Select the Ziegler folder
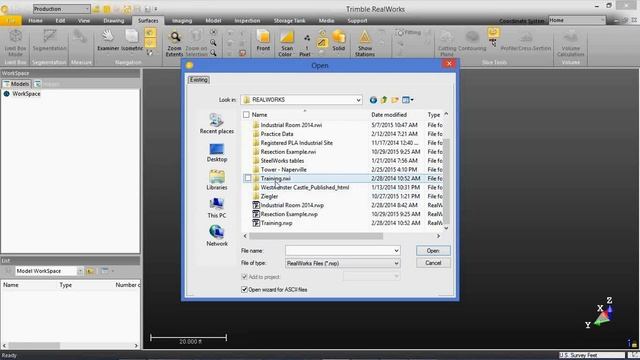This screenshot has width=640, height=360. [269, 196]
